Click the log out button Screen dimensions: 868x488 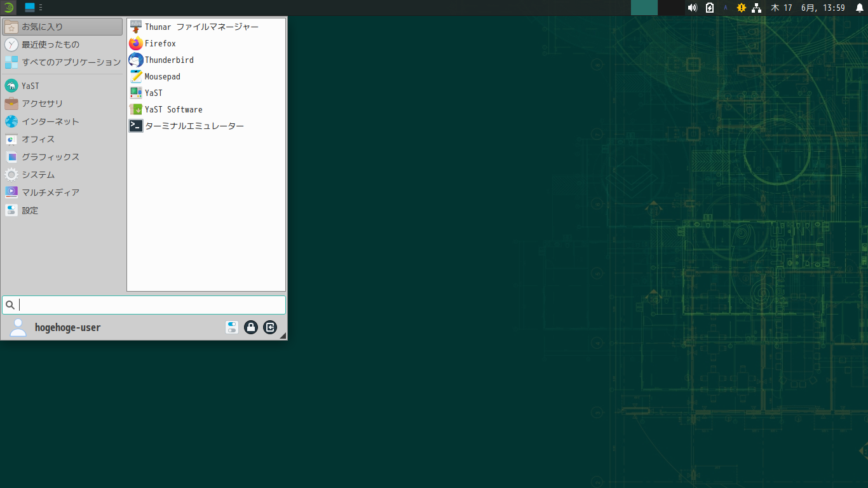[270, 327]
